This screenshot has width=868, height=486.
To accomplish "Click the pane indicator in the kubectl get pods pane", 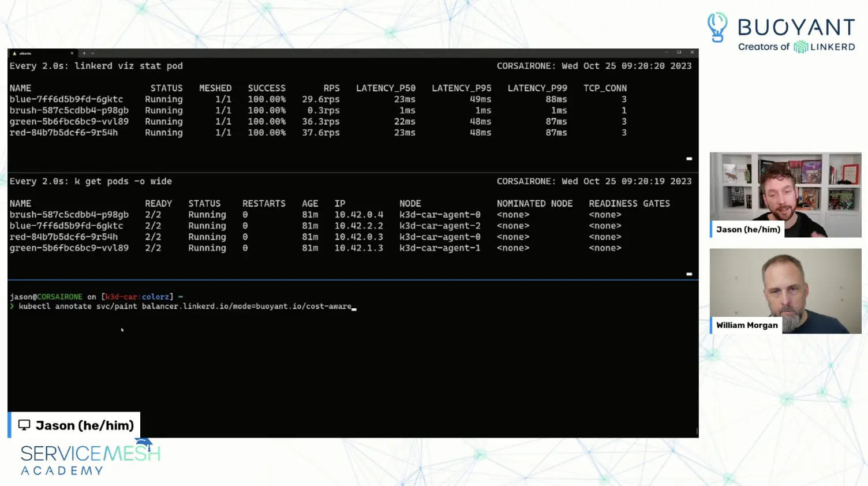I will [689, 274].
